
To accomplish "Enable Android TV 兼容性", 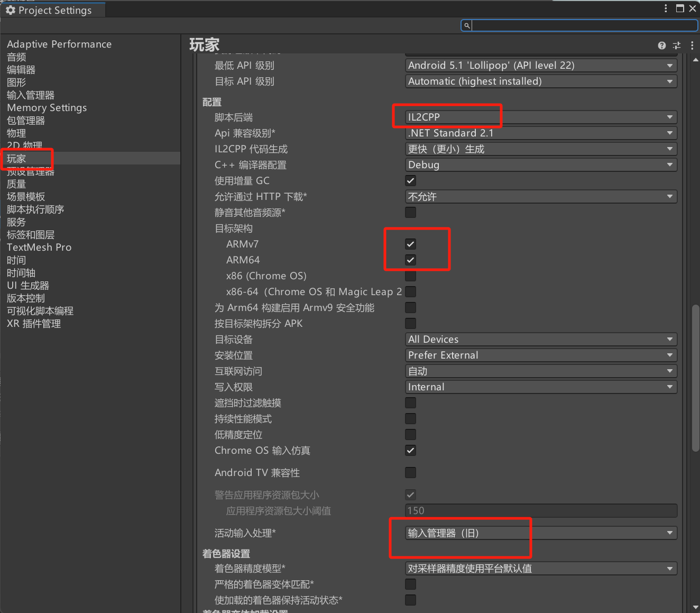I will (x=410, y=472).
